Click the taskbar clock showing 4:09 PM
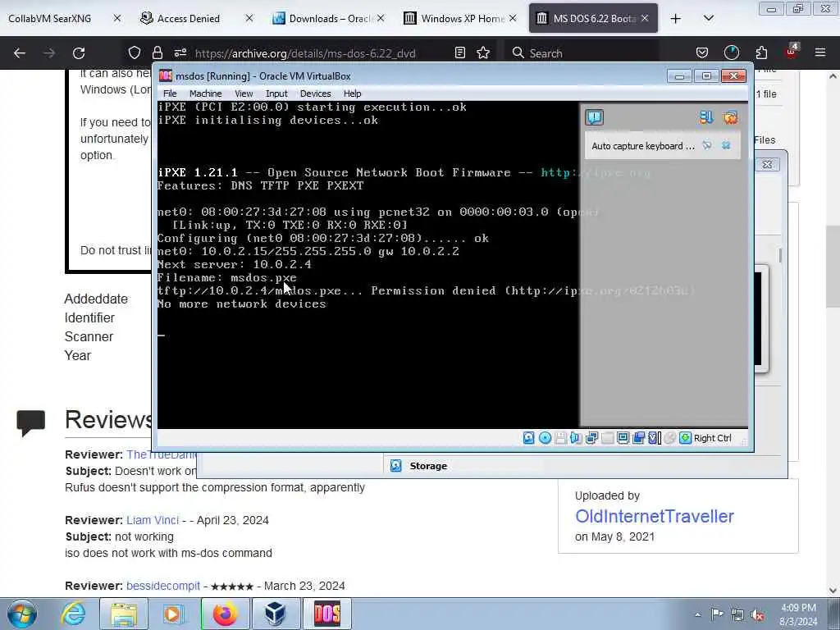The width and height of the screenshot is (840, 630). pyautogui.click(x=798, y=614)
